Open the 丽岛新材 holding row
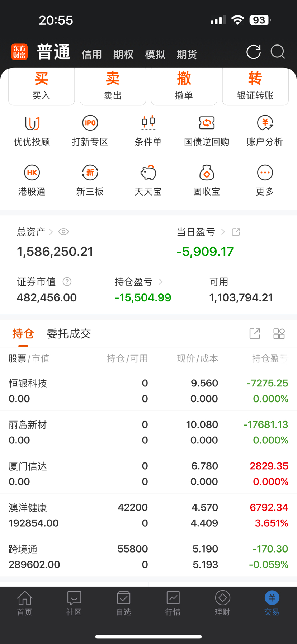This screenshot has width=297, height=644. click(148, 432)
